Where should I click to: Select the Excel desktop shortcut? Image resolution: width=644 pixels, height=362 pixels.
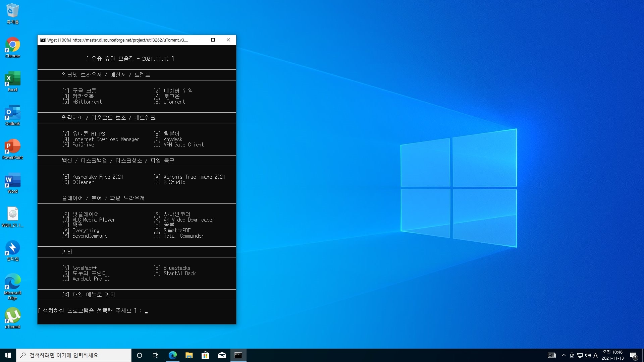point(13,81)
